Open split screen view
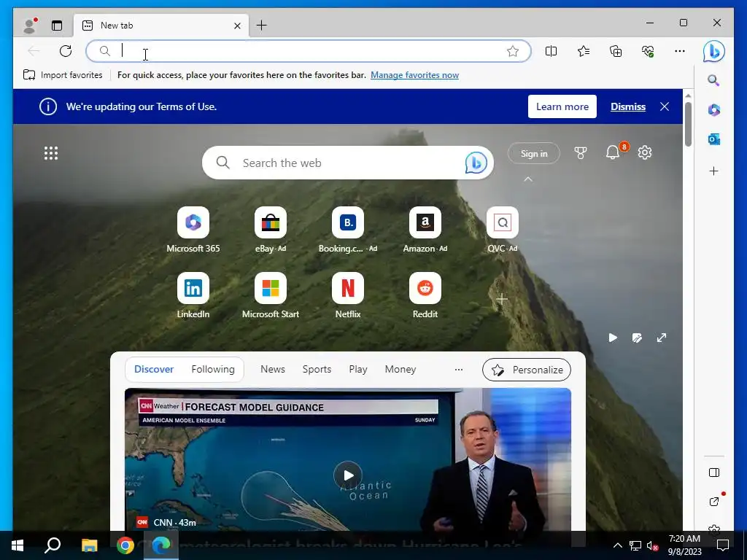 click(x=551, y=51)
